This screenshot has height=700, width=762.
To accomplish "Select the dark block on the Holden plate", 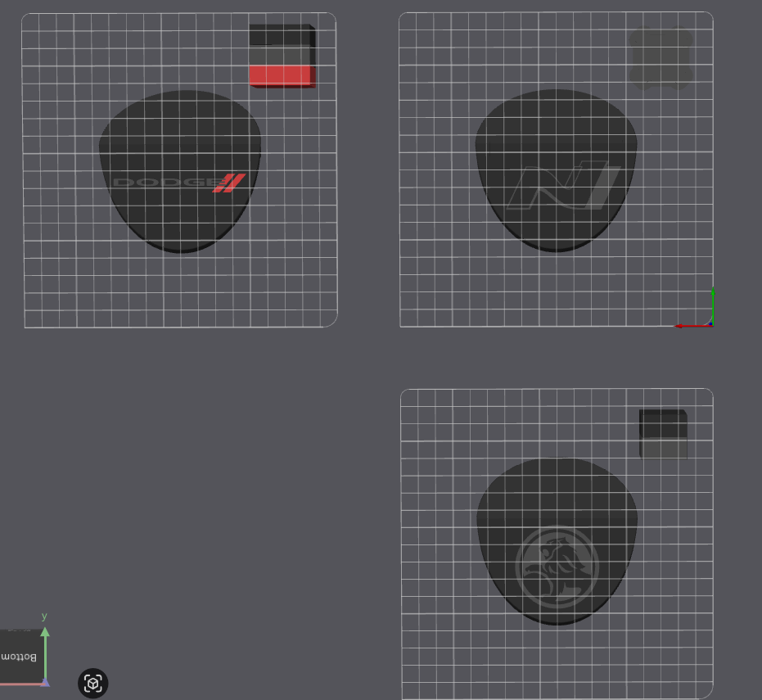I will (663, 434).
